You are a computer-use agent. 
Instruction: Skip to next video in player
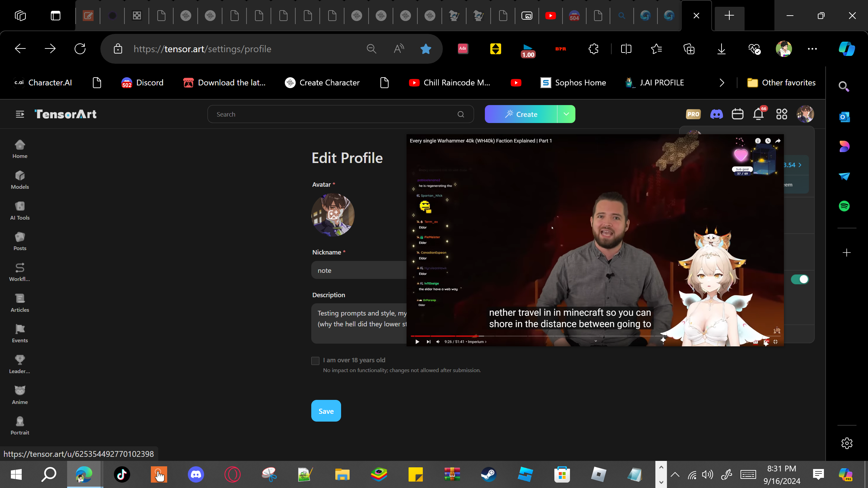[429, 342]
